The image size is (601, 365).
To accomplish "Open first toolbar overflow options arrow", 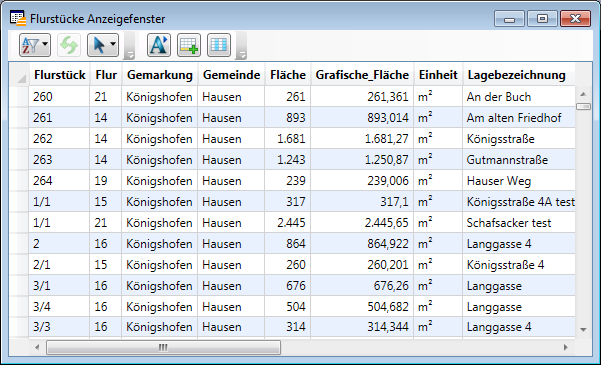I will [x=129, y=55].
